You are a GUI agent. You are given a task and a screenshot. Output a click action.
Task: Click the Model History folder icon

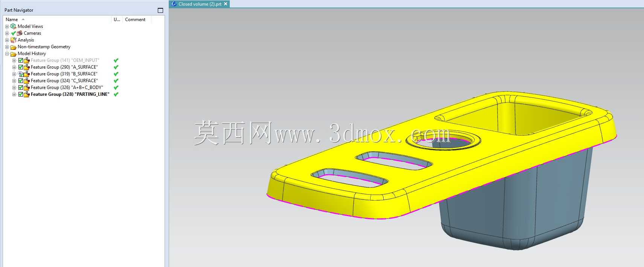13,54
